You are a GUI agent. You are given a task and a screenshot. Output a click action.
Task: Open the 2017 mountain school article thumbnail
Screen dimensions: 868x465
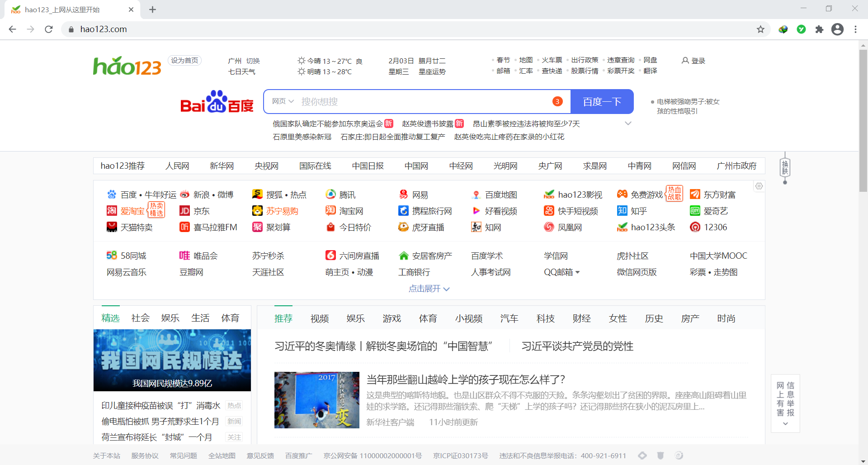click(316, 400)
